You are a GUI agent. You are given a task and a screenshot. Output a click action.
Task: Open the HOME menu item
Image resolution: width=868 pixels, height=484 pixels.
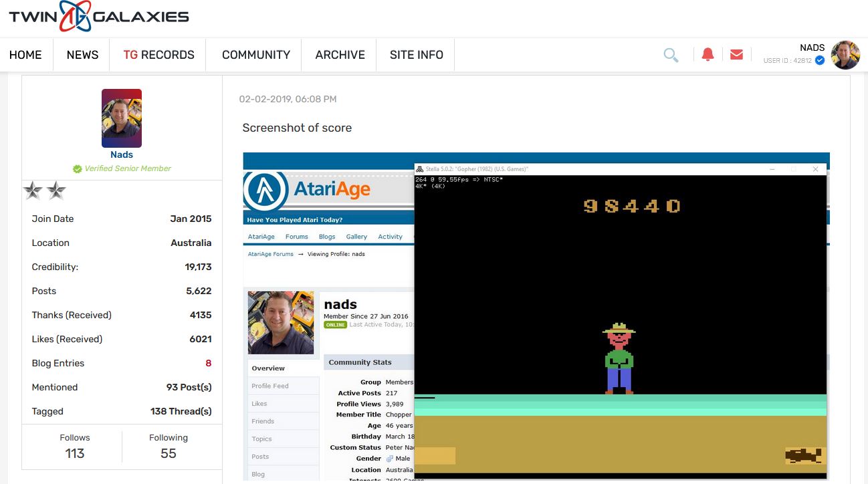click(x=25, y=55)
